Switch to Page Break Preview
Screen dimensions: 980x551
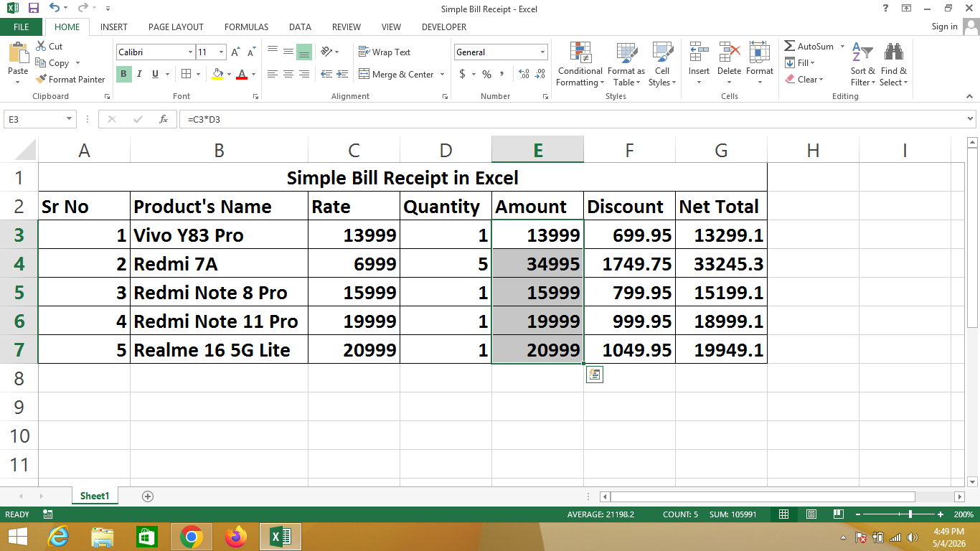[x=838, y=514]
